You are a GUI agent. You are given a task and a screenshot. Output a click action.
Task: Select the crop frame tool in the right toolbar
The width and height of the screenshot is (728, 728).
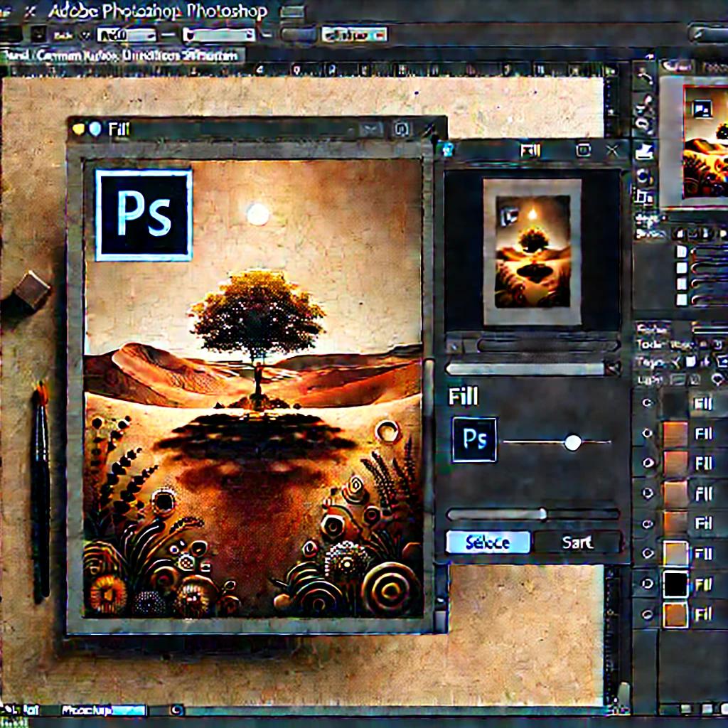(644, 198)
